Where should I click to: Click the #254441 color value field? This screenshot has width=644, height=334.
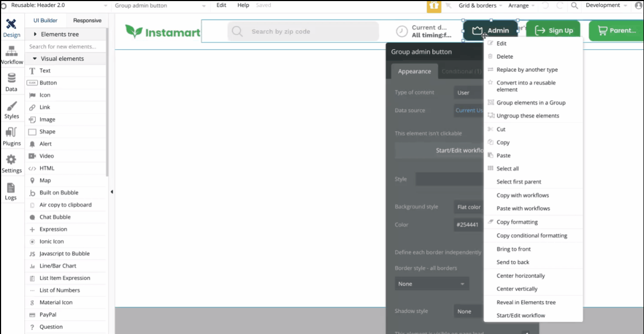tap(469, 224)
